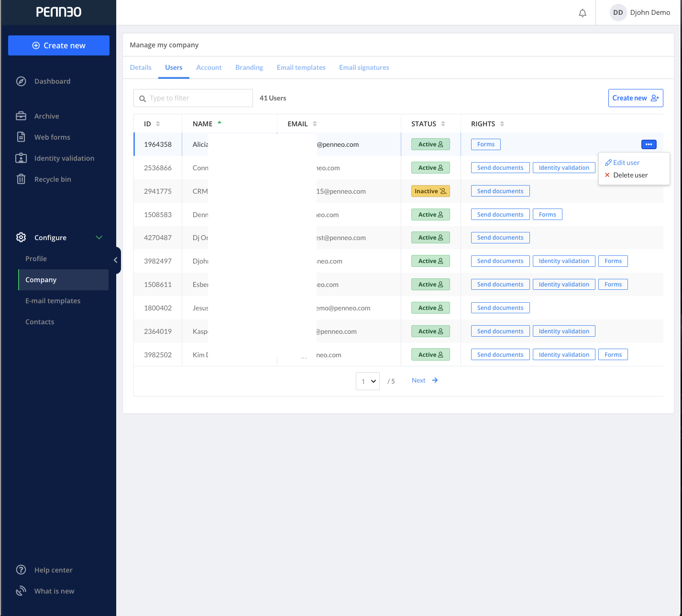This screenshot has height=616, width=682.
Task: Click Send documents tag for user 2941775
Action: pyautogui.click(x=500, y=191)
